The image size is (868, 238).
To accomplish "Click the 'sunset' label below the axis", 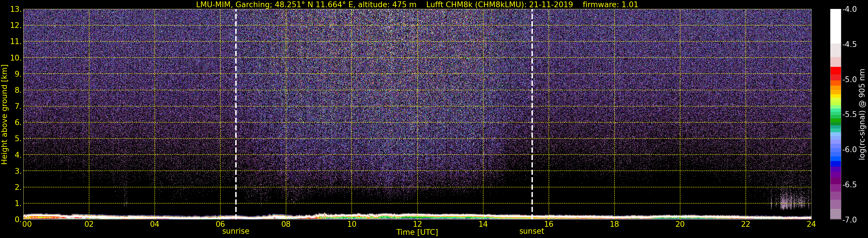I will point(531,231).
